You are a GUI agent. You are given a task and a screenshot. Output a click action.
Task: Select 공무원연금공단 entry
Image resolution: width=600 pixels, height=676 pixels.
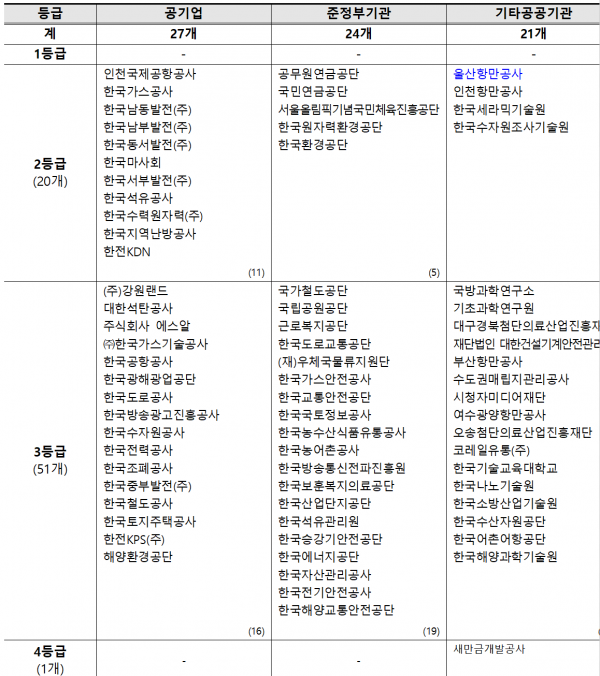coord(319,74)
